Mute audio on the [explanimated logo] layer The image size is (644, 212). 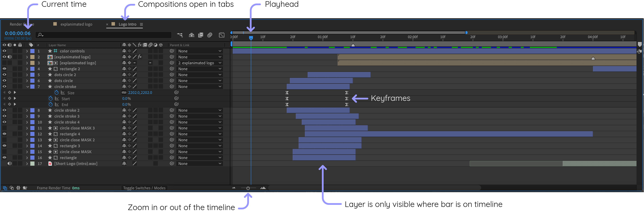(x=10, y=57)
